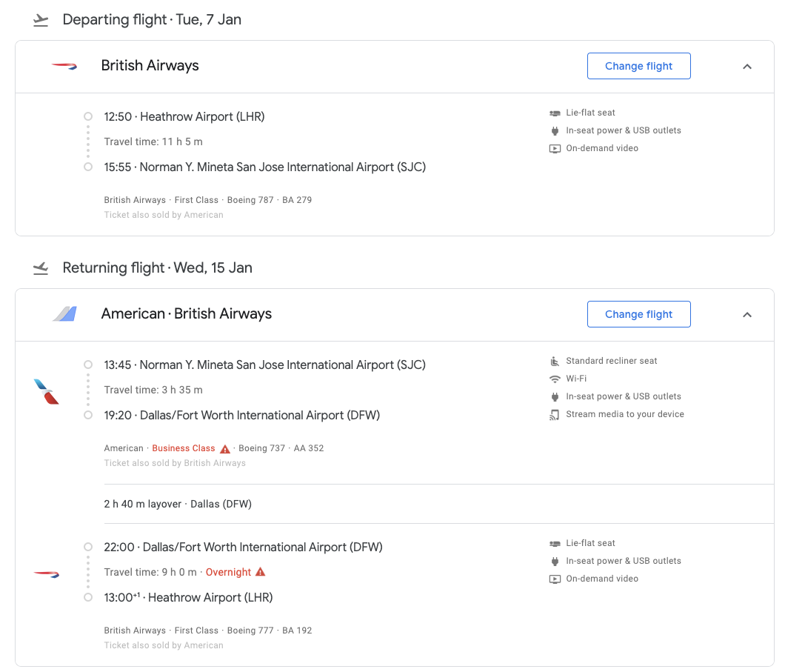Click the Overnight warning triangle icon
Image resolution: width=785 pixels, height=672 pixels.
tap(259, 572)
